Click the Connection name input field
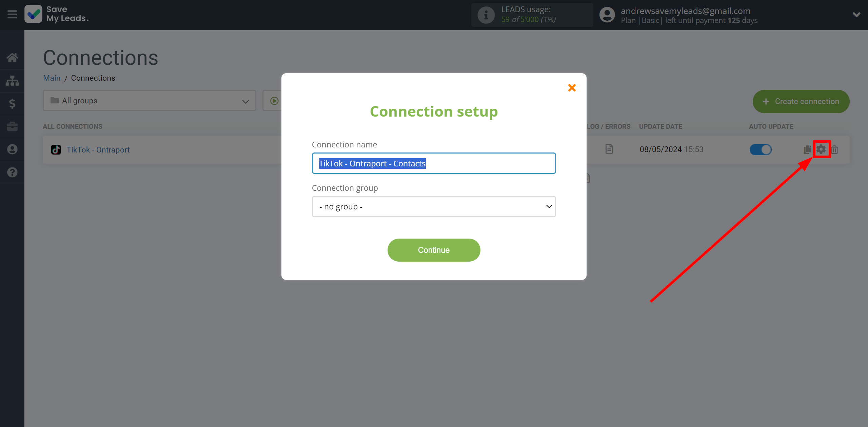The width and height of the screenshot is (868, 427). [433, 163]
